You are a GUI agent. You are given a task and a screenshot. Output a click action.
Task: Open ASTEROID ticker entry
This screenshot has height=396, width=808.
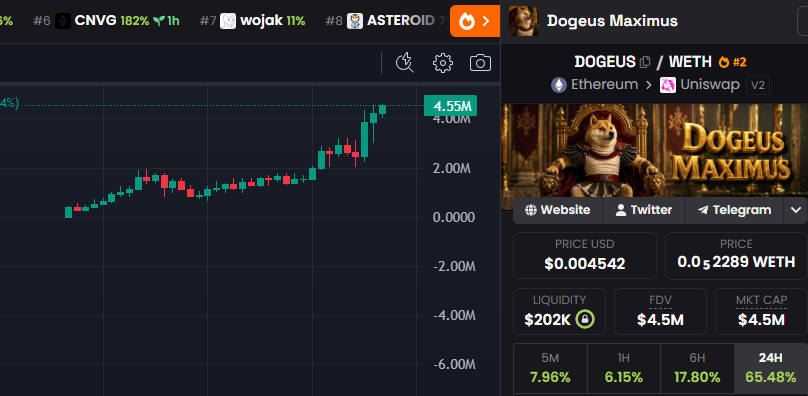click(x=385, y=21)
